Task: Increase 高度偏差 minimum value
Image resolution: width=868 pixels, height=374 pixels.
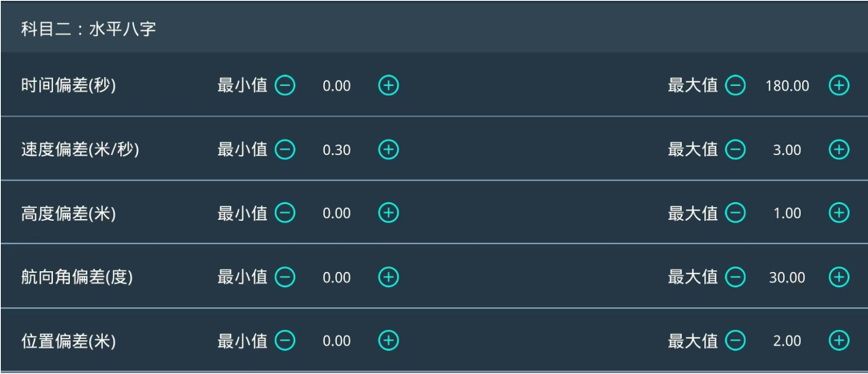Action: [x=388, y=213]
